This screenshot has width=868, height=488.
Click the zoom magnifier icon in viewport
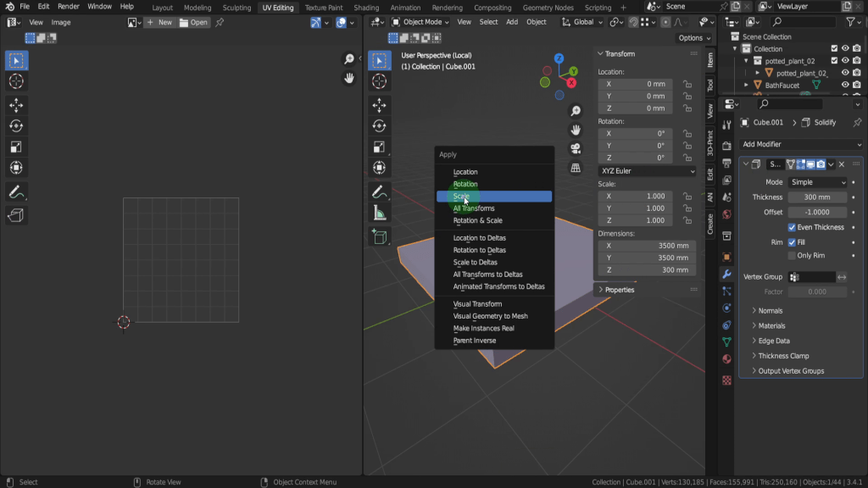pos(576,111)
